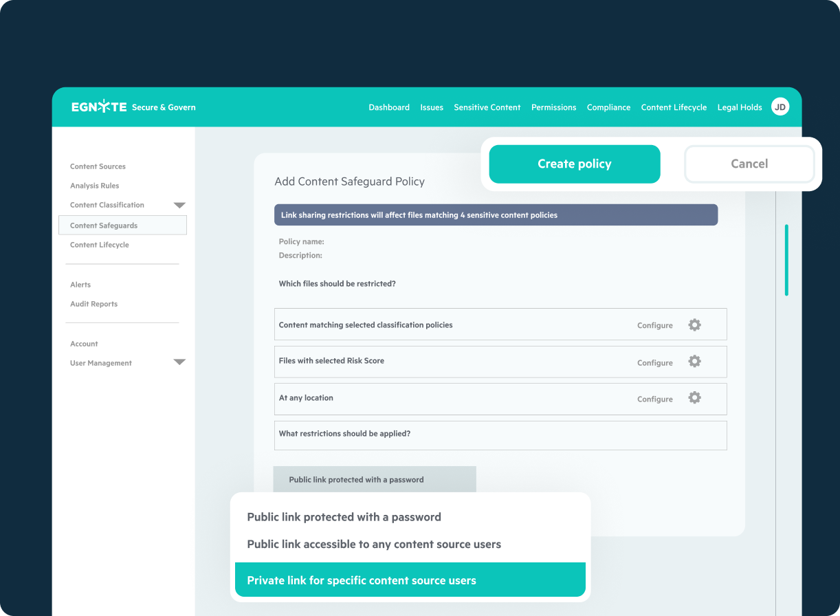
Task: Open Audit Reports from the sidebar
Action: 93,304
